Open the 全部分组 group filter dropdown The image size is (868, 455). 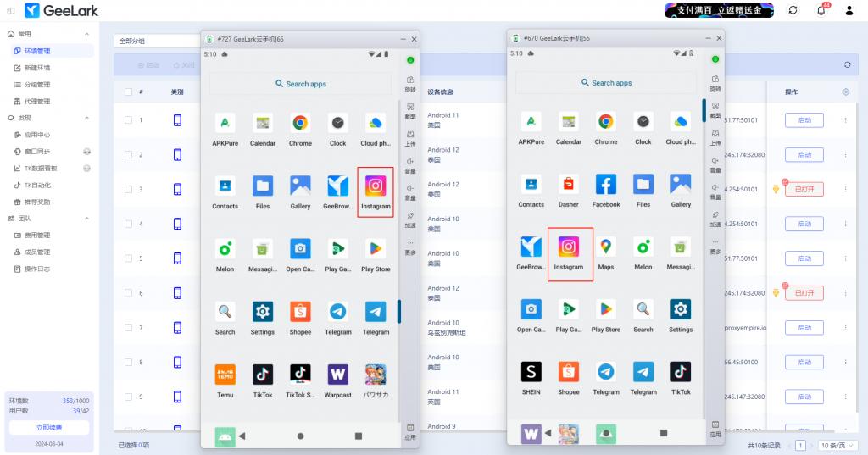tap(159, 41)
